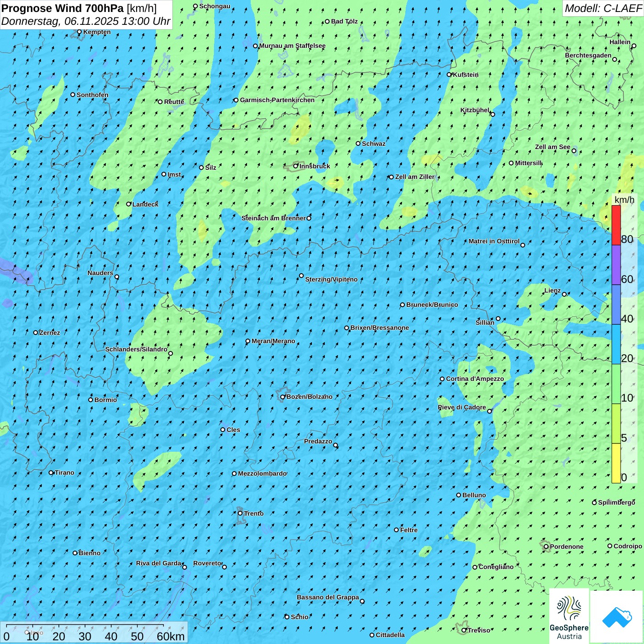Select the Pordenone city label

pos(567,546)
